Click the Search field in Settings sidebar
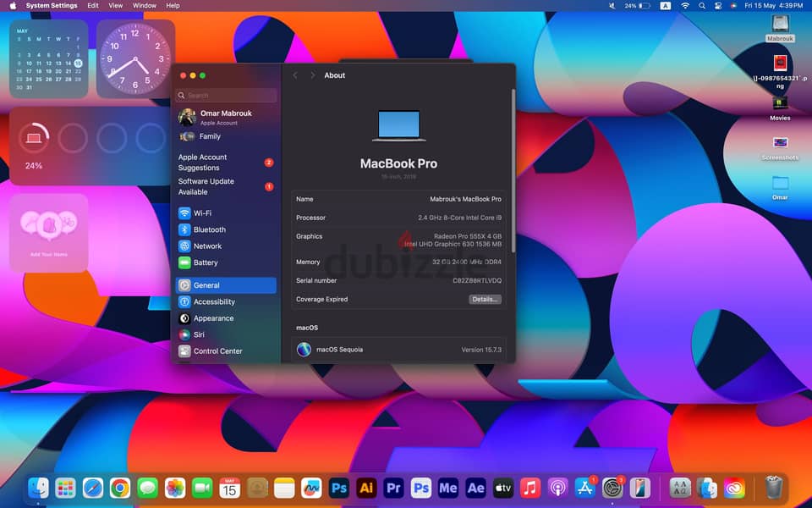Screen dimensions: 812x508 (x=227, y=96)
